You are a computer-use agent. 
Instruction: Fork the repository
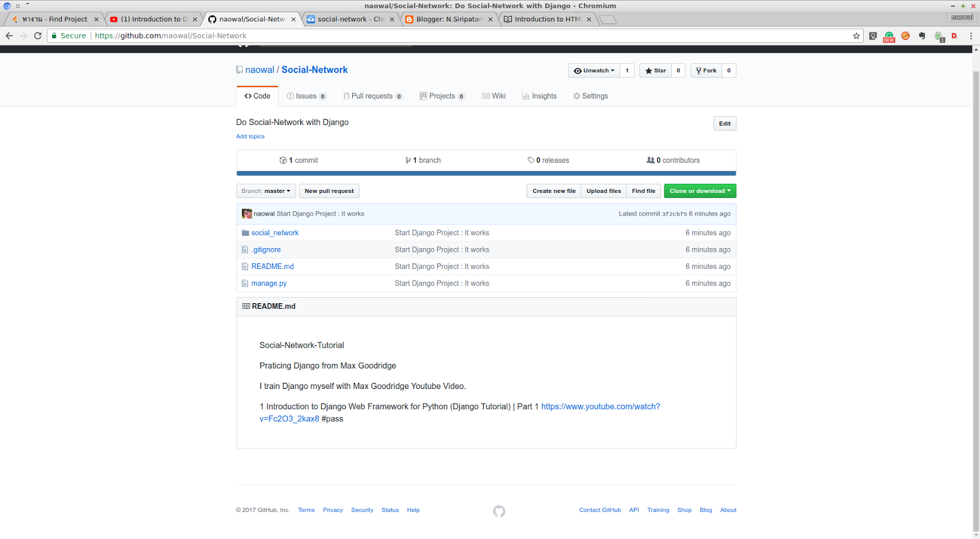[706, 70]
